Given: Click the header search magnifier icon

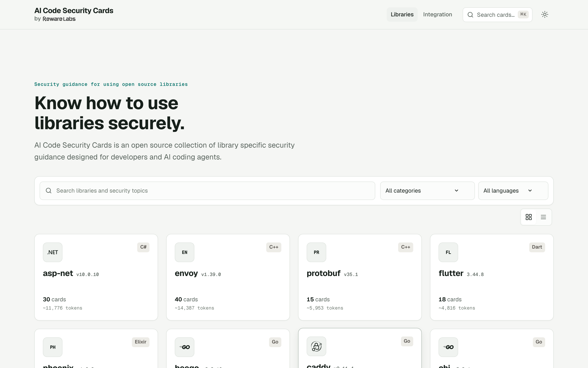Looking at the screenshot, I should click(470, 15).
